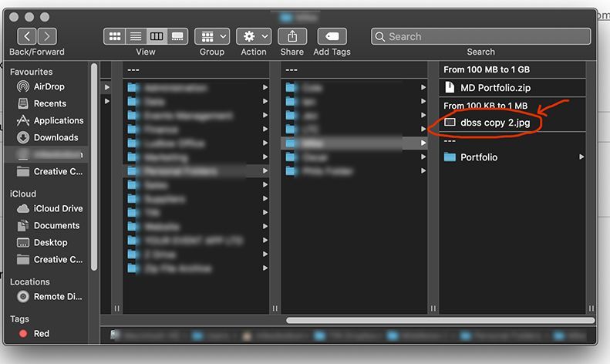Click the column resize handle of the rightmost column
The width and height of the screenshot is (610, 364).
591,308
